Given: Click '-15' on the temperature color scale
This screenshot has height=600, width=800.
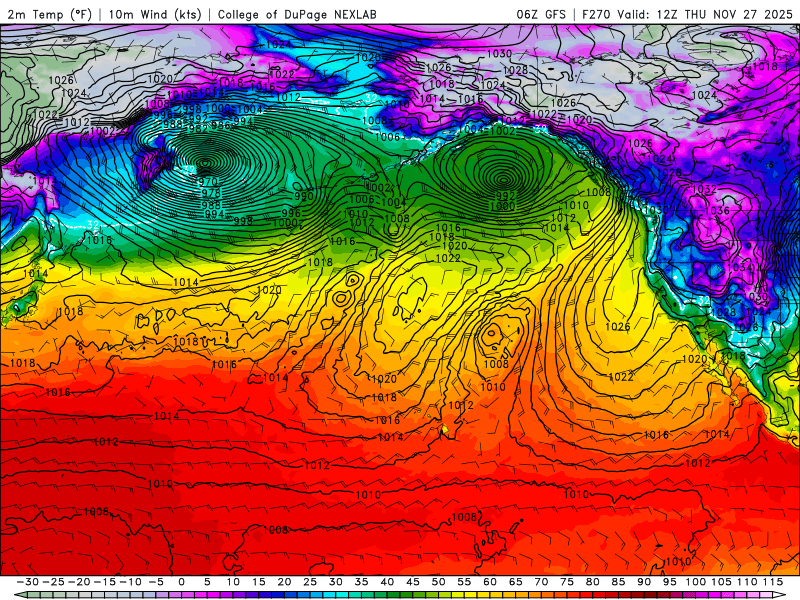Looking at the screenshot, I should (x=104, y=582).
